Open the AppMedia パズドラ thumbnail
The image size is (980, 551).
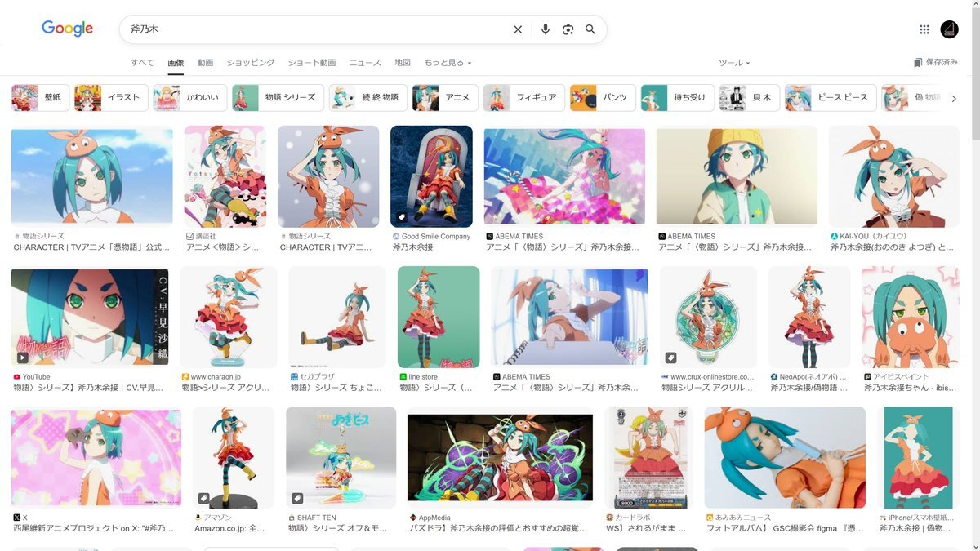pos(500,458)
